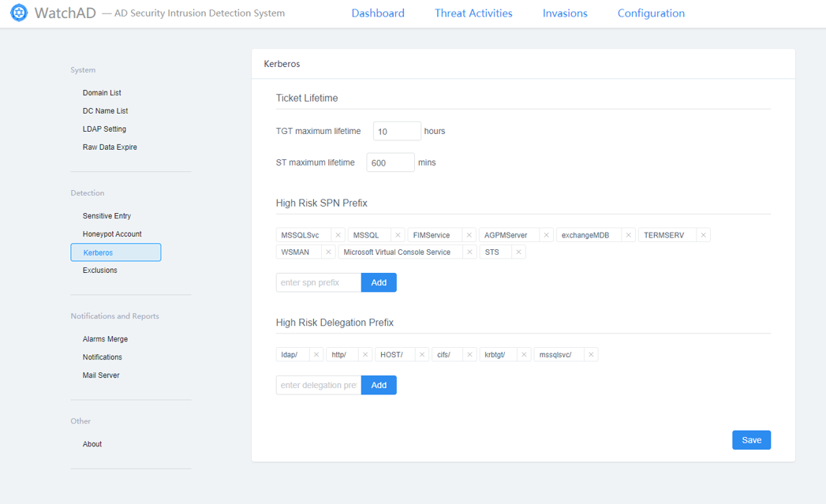Click the exchangeMDB tag label

(x=585, y=235)
